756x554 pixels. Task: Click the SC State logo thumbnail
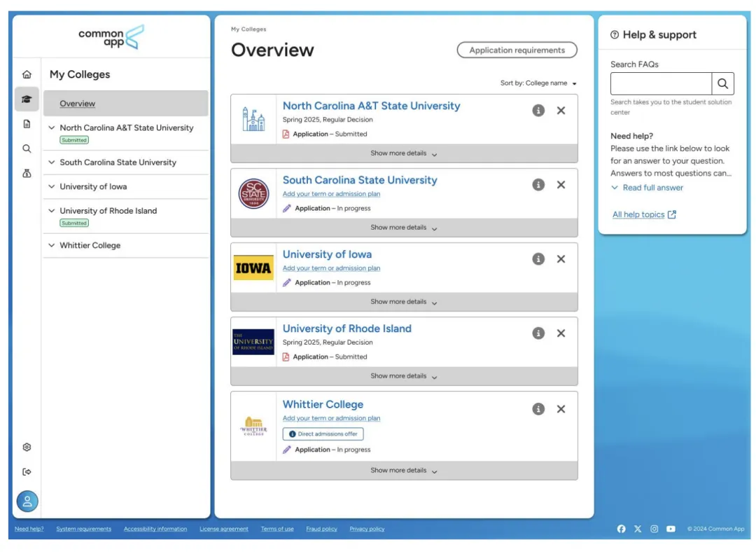click(253, 193)
